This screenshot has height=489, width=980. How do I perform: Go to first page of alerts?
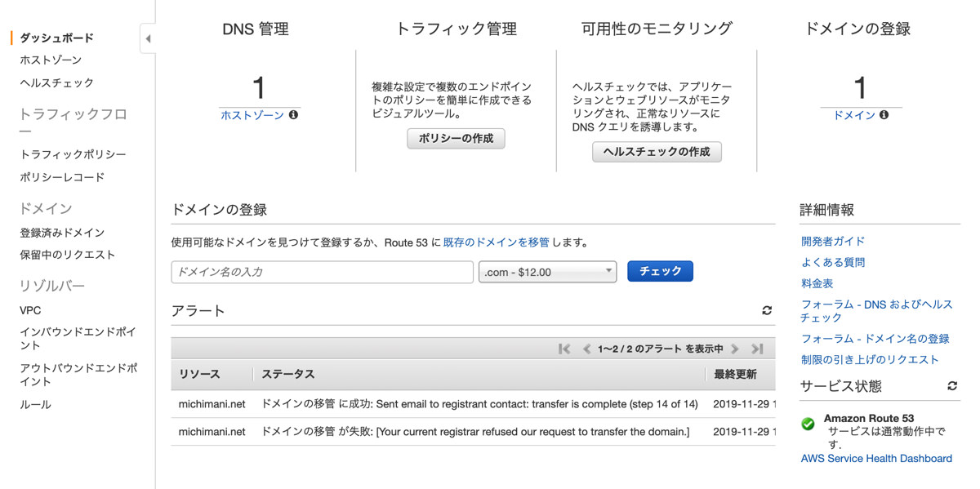pyautogui.click(x=563, y=348)
